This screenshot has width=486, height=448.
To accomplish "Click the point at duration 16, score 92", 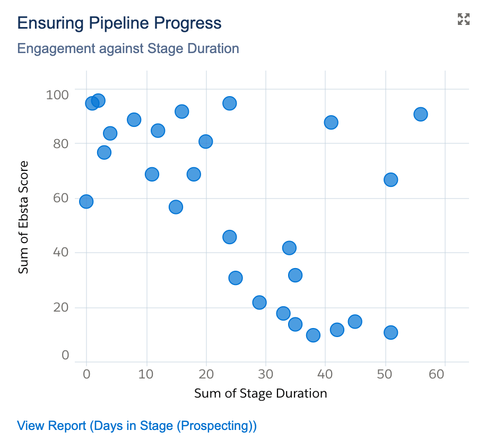I will [x=181, y=111].
